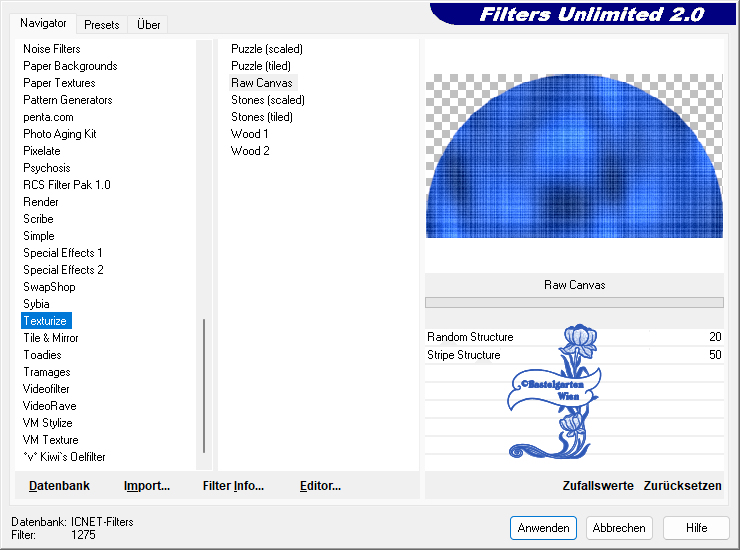The width and height of the screenshot is (740, 550).
Task: Choose Puzzle (tiled) filter
Action: [261, 66]
